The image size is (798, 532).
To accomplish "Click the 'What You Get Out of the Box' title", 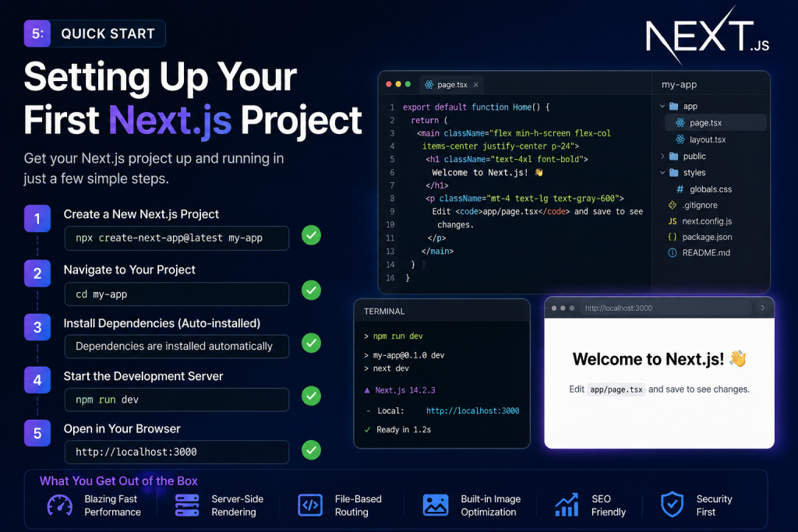I will click(118, 481).
